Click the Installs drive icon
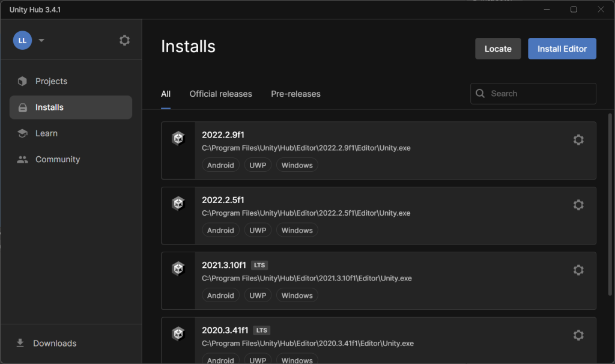 pos(23,108)
